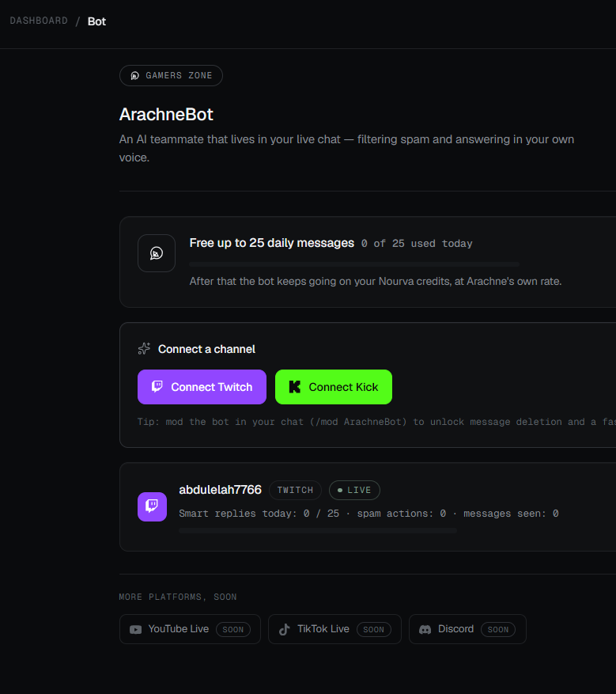The width and height of the screenshot is (616, 694).
Task: Click the sparkle icon beside Connect a channel
Action: pos(144,349)
